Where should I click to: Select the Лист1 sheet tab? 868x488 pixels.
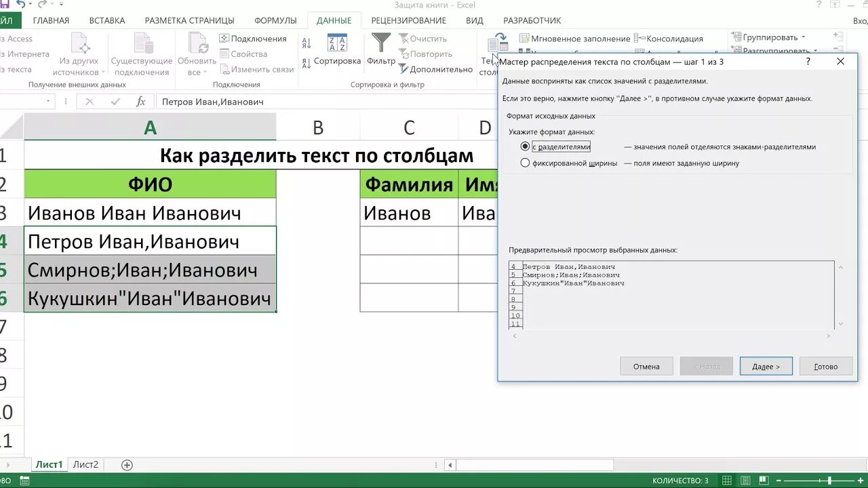[x=50, y=465]
